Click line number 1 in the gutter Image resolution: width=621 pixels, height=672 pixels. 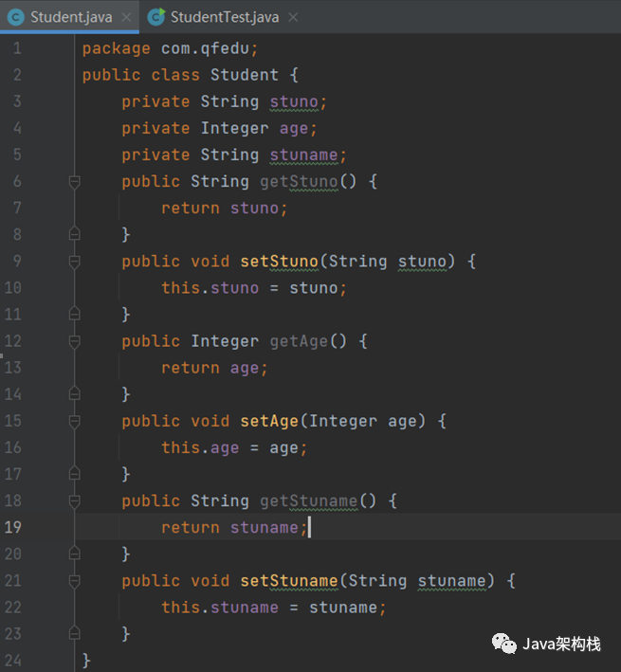click(x=17, y=48)
